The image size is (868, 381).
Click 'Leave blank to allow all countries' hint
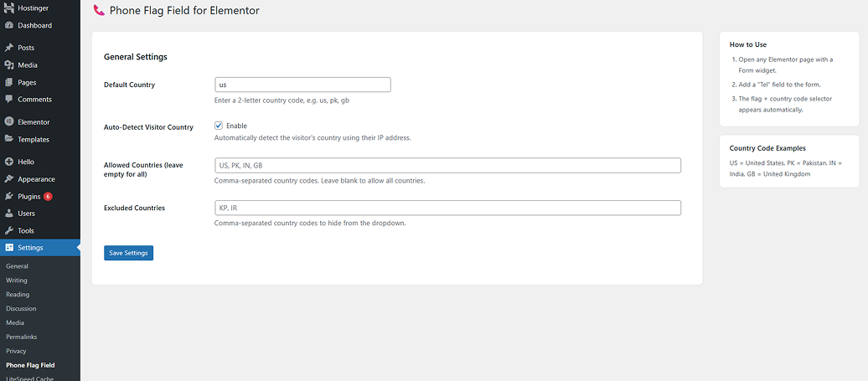[x=373, y=181]
